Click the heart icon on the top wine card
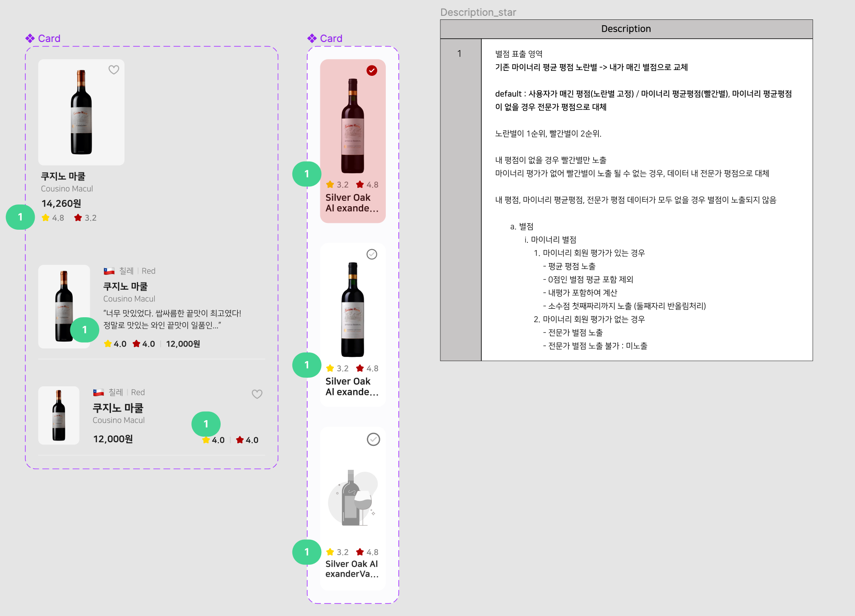Screen dimensions: 855x616 pyautogui.click(x=114, y=70)
